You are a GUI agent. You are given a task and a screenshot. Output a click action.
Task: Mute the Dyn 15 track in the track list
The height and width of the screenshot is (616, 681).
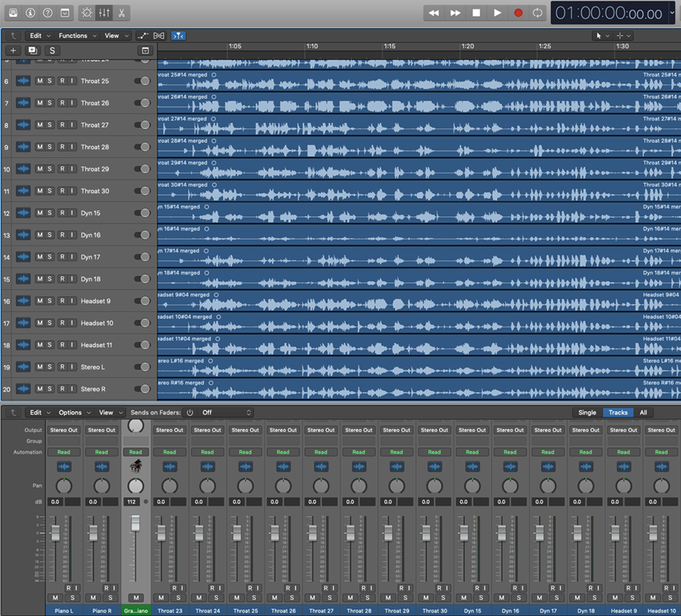click(x=40, y=213)
